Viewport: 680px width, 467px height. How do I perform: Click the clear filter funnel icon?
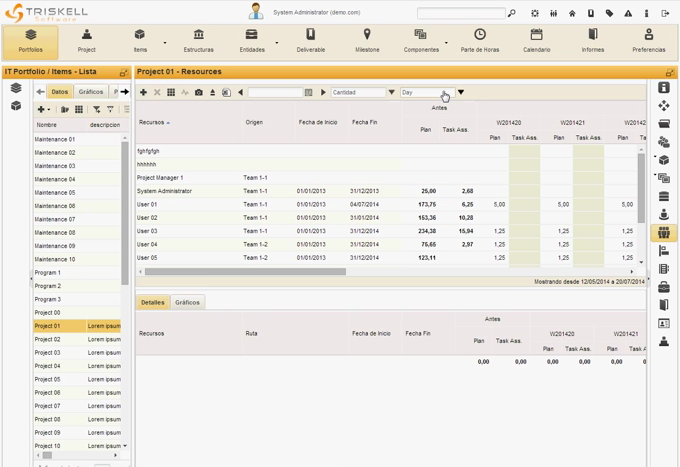pos(111,109)
